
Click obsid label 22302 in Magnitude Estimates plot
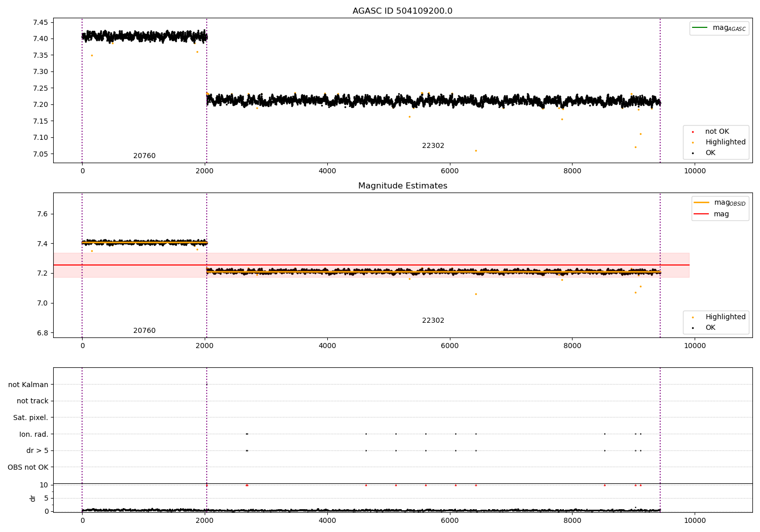pos(433,321)
